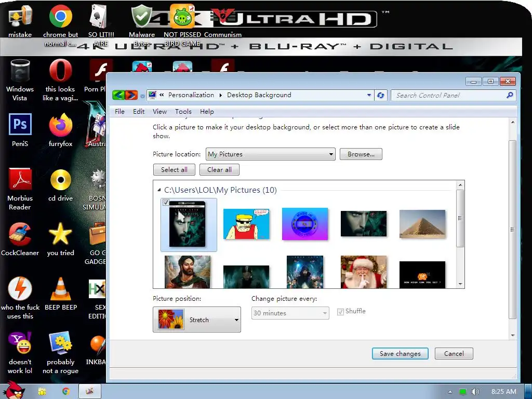This screenshot has width=532, height=399.
Task: Open the arrow after Personalization breadcrumb
Action: (x=220, y=96)
